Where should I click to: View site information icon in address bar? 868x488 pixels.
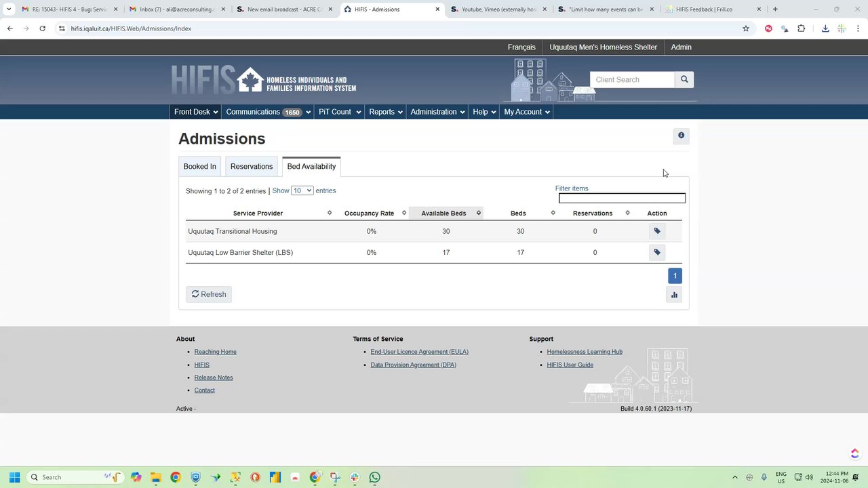click(x=62, y=28)
